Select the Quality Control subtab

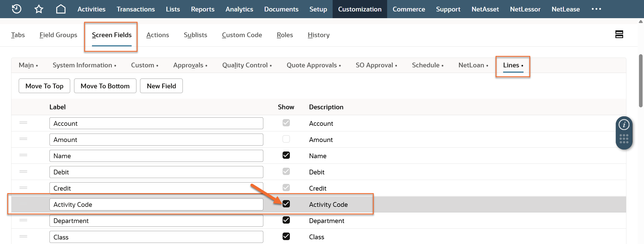tap(245, 65)
